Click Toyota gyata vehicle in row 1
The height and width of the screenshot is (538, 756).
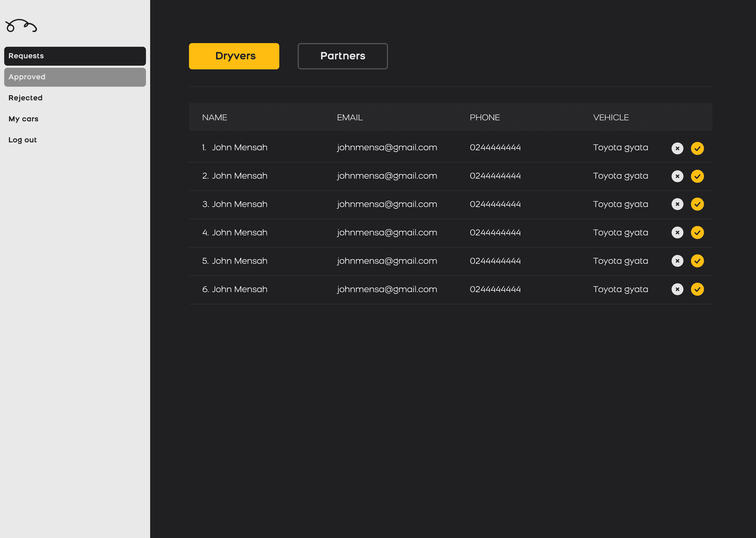[x=620, y=148]
